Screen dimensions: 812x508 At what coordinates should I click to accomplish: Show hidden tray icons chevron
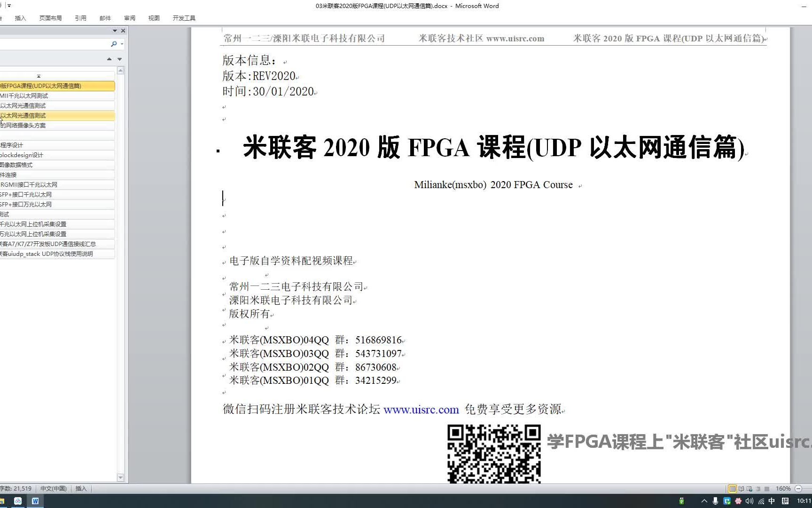[x=704, y=501]
